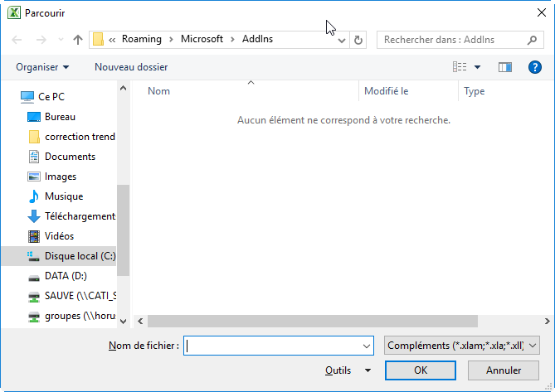
Task: Click the up-one-level arrow icon
Action: coord(78,39)
